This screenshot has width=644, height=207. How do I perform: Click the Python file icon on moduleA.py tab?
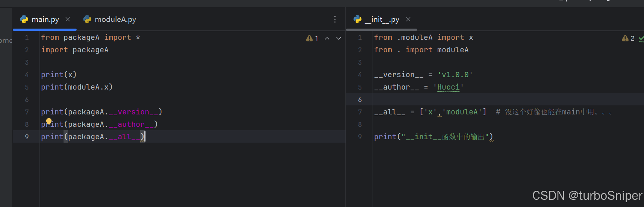coord(88,19)
